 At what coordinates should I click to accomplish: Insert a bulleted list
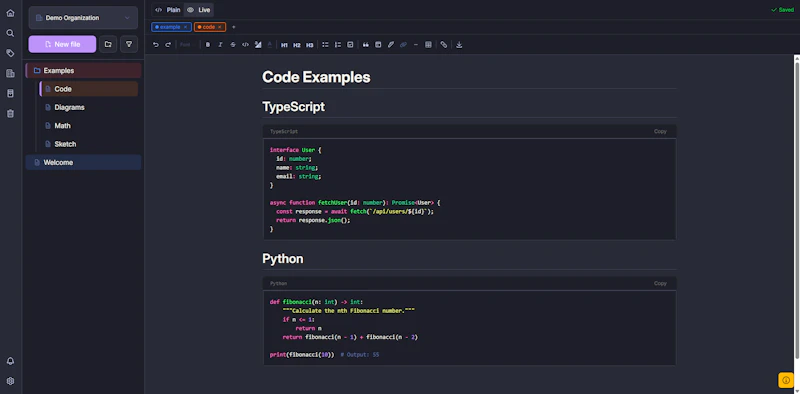(325, 45)
